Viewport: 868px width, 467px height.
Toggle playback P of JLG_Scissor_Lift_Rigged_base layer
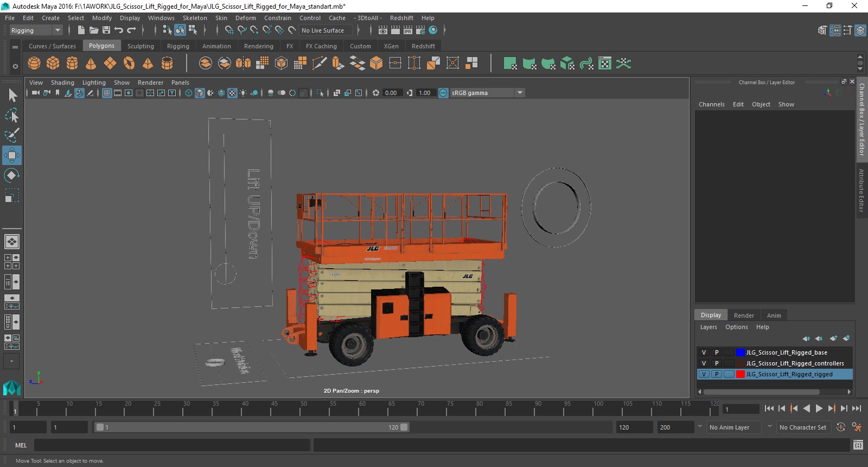pyautogui.click(x=717, y=352)
